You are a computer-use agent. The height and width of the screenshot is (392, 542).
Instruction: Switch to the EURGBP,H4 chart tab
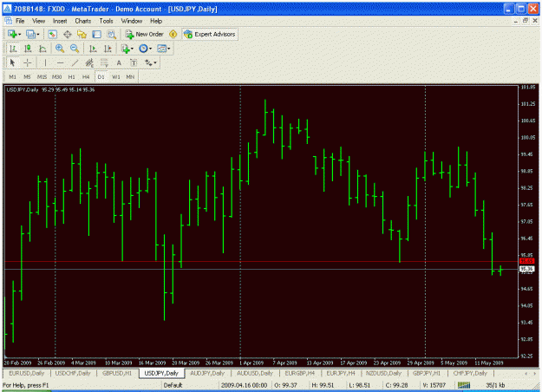[x=300, y=373]
